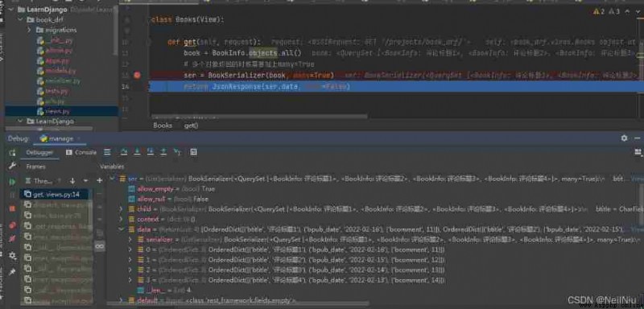The height and width of the screenshot is (309, 644).
Task: Select frame get, views.py:14
Action: 54,195
